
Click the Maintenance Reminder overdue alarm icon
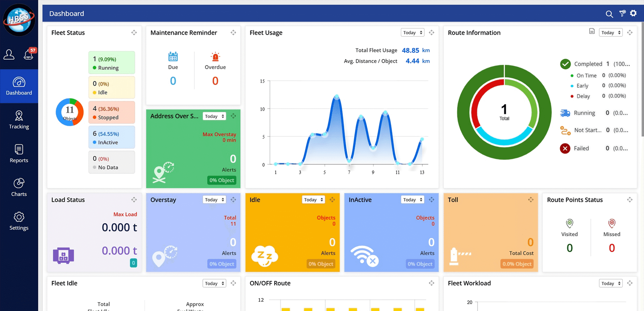(215, 57)
